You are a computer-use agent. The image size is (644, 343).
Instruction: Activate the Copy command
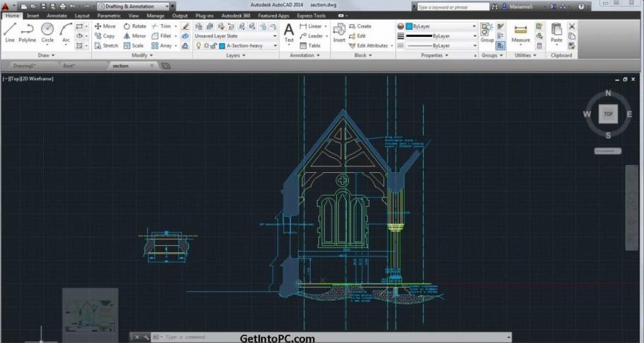105,35
